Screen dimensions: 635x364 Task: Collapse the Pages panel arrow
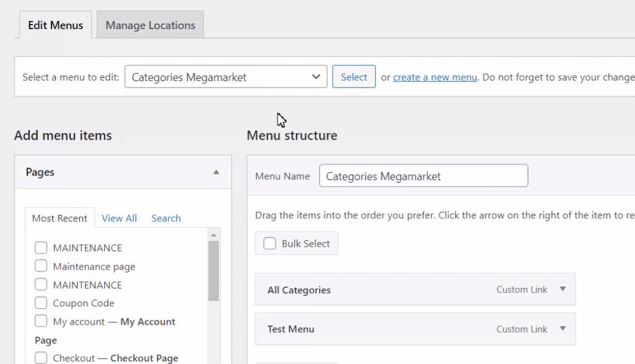[x=216, y=172]
